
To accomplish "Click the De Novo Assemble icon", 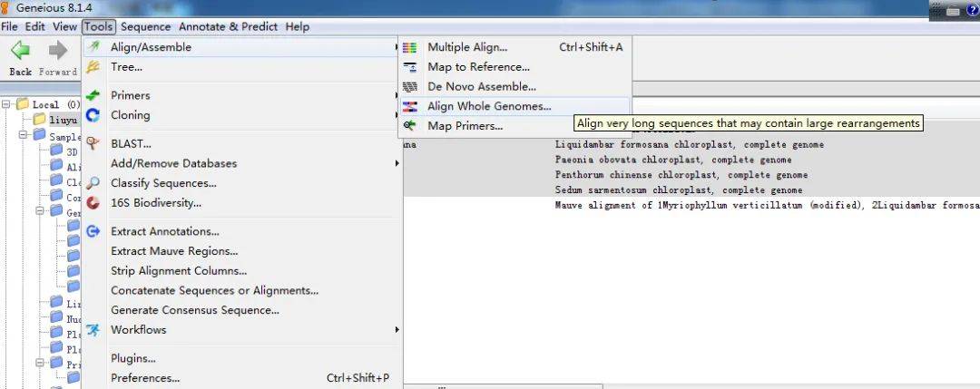I will click(410, 87).
